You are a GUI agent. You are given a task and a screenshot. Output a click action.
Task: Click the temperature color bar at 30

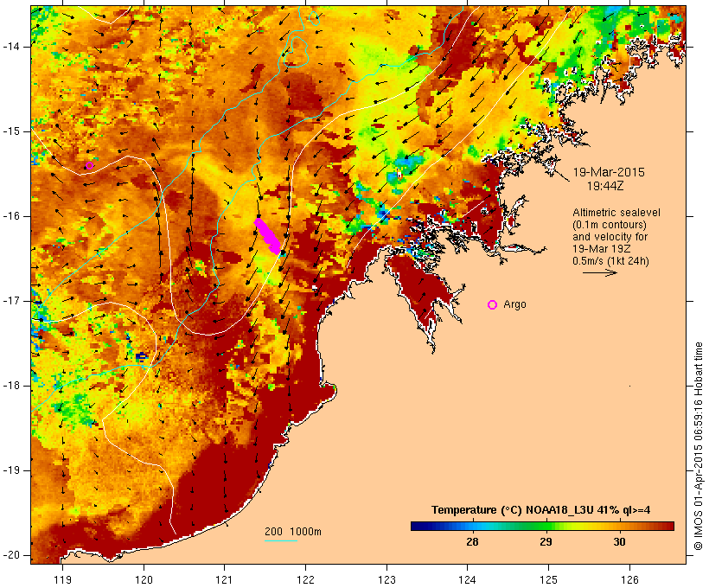click(619, 526)
